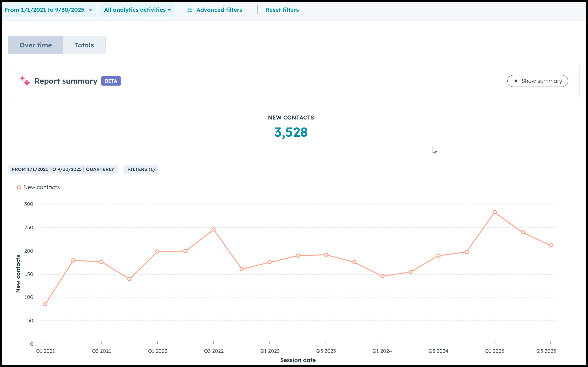Select the Over time tab
This screenshot has width=588, height=367.
(36, 45)
